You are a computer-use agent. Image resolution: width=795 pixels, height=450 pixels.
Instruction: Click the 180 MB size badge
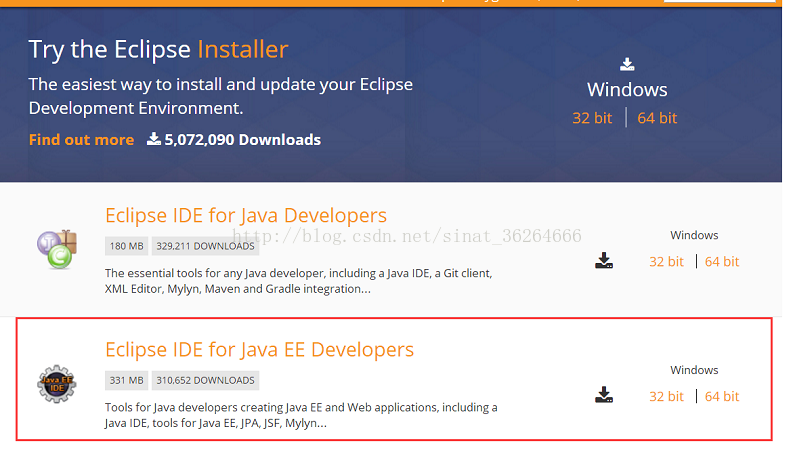pyautogui.click(x=126, y=246)
